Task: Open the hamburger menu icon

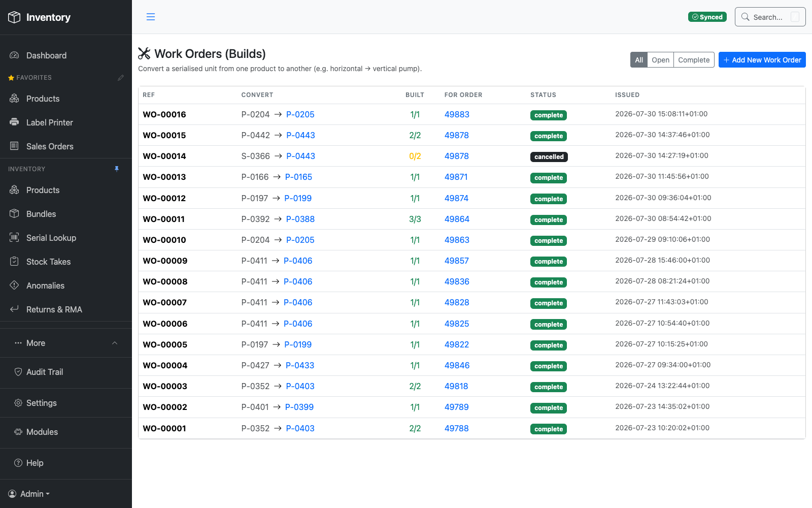Action: pyautogui.click(x=151, y=17)
